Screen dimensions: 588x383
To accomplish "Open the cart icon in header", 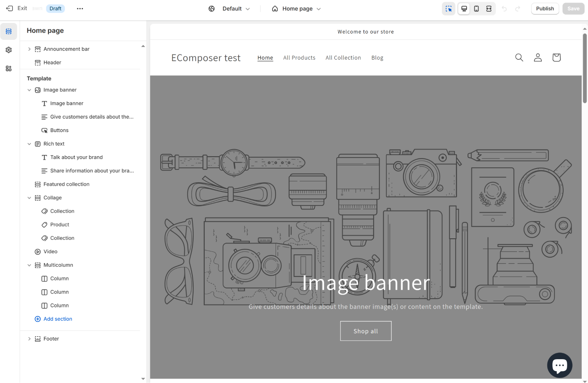I will 556,57.
